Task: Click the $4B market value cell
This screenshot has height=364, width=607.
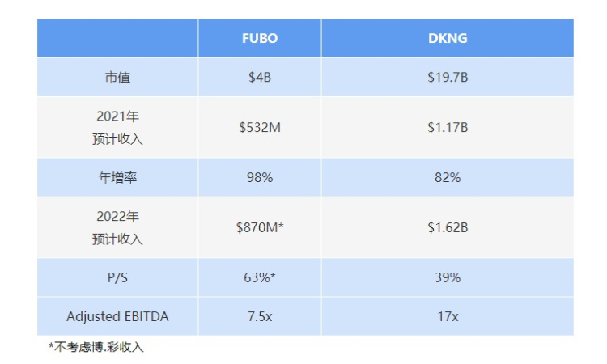Action: tap(260, 78)
